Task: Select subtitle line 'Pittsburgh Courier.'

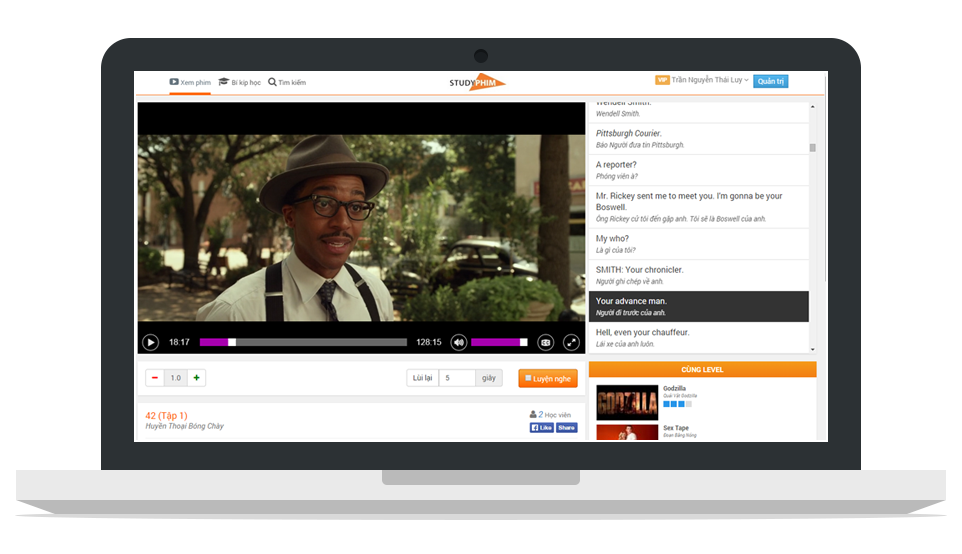Action: (699, 139)
